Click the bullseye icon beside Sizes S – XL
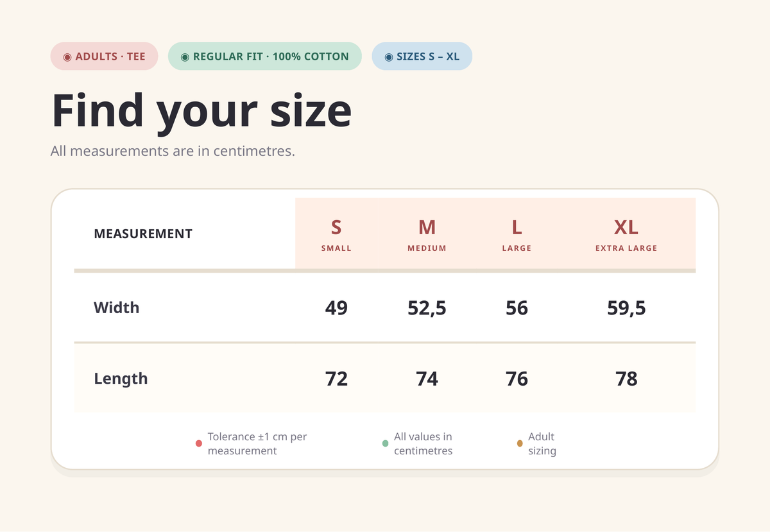Image resolution: width=770 pixels, height=532 pixels. tap(389, 56)
